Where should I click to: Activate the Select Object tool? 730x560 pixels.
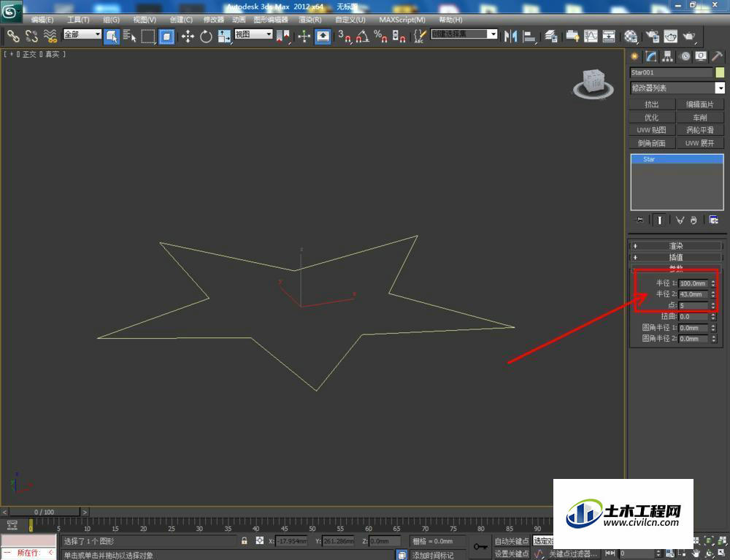click(111, 36)
